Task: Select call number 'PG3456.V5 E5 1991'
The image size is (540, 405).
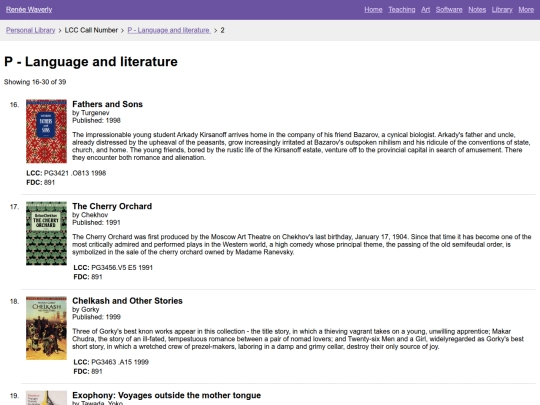Action: 122,268
